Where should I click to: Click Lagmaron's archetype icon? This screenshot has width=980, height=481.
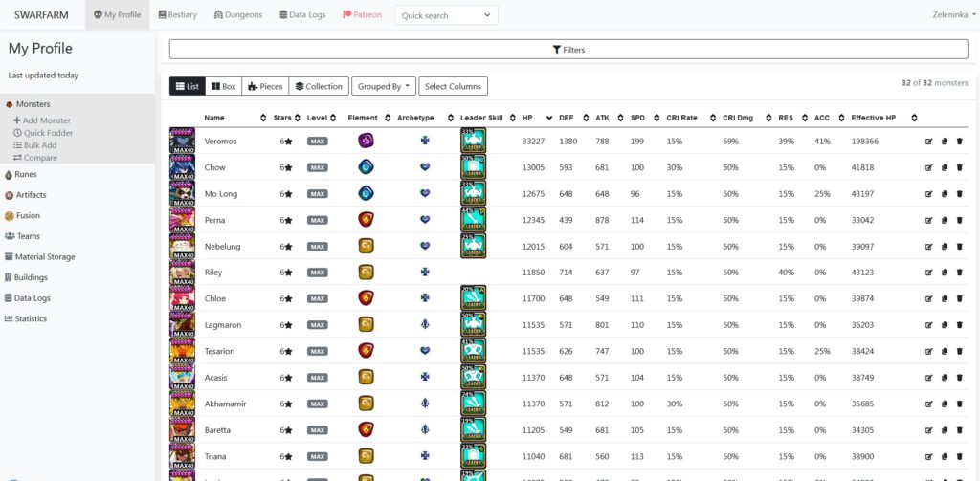[x=425, y=325]
